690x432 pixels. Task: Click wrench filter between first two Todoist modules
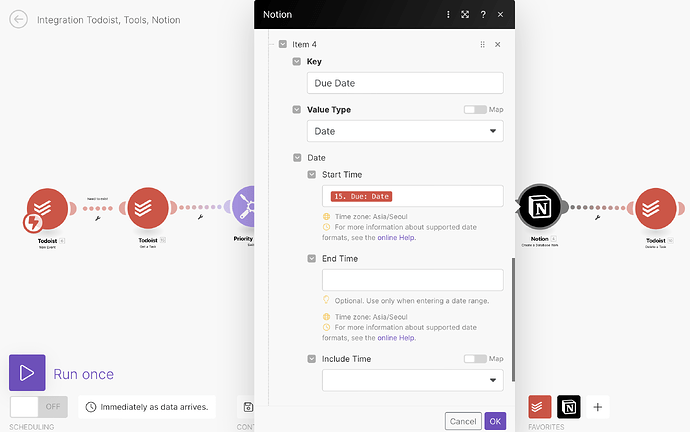[x=98, y=218]
